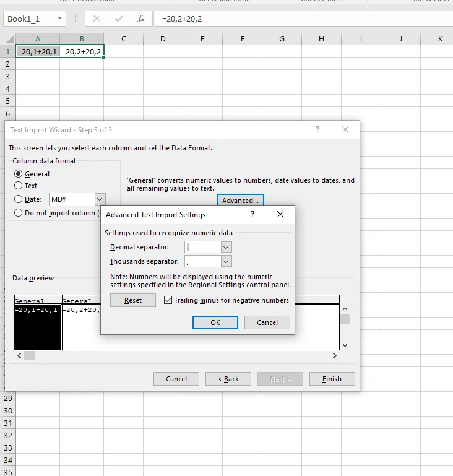The image size is (453, 476).
Task: Click the data preview vertical scroll thumb
Action: (345, 319)
